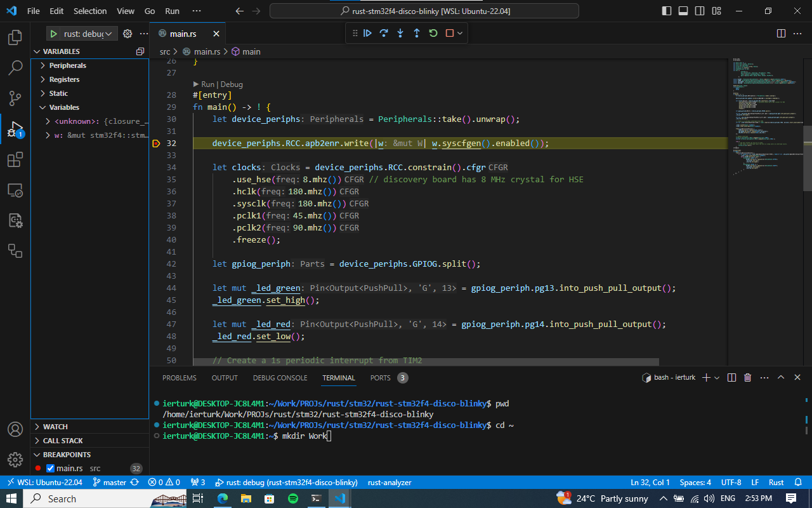Open the File menu
Viewport: 812px width, 508px height.
point(33,11)
